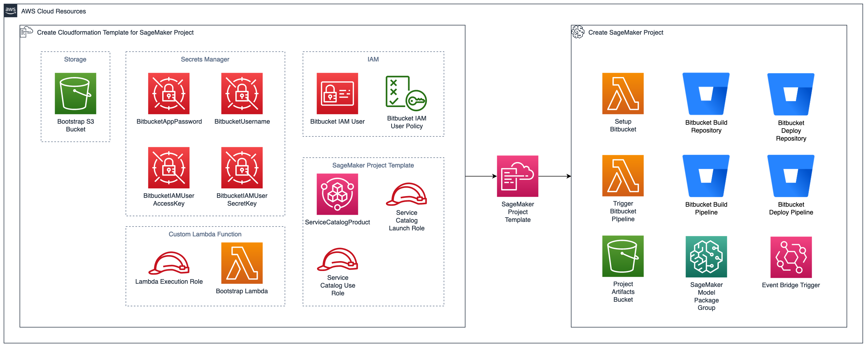Select the Bitbucket IAM User Policy icon
868x348 pixels.
(x=406, y=93)
